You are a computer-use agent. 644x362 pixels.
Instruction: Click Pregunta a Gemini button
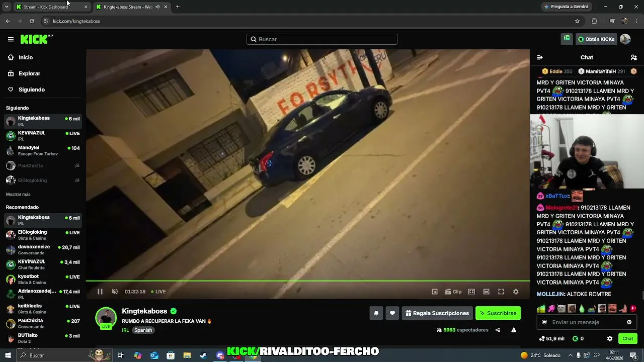[x=566, y=7]
